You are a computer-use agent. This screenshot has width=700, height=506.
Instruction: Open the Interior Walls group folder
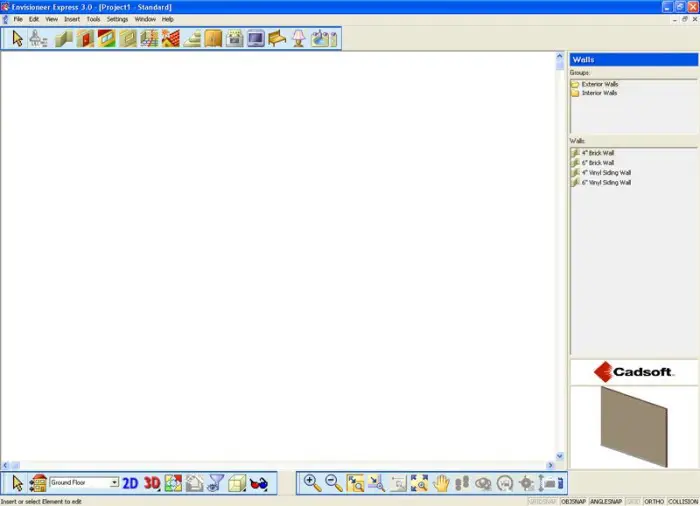(x=599, y=93)
